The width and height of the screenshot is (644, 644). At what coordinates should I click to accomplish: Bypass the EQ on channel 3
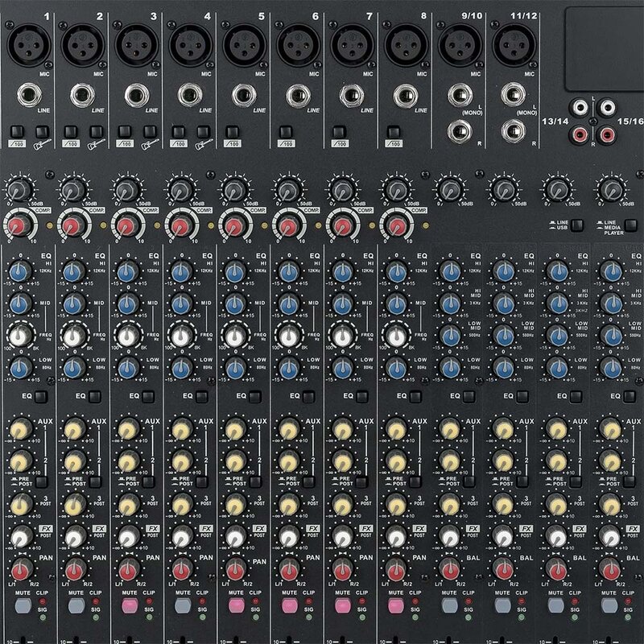(x=147, y=396)
